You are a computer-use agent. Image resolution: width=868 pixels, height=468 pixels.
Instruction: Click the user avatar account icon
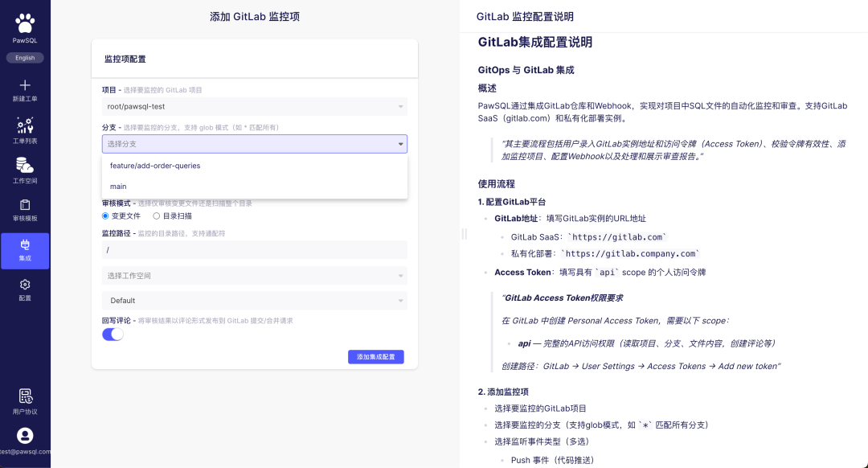pyautogui.click(x=25, y=436)
